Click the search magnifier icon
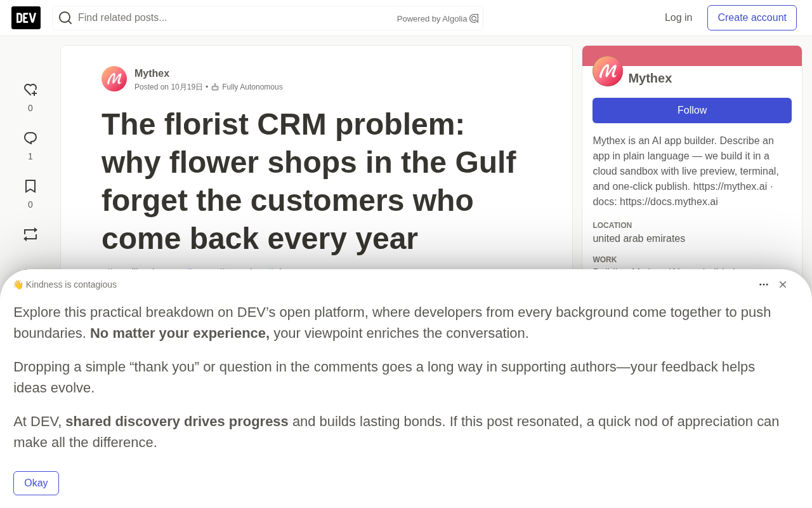Image resolution: width=812 pixels, height=508 pixels. point(65,18)
